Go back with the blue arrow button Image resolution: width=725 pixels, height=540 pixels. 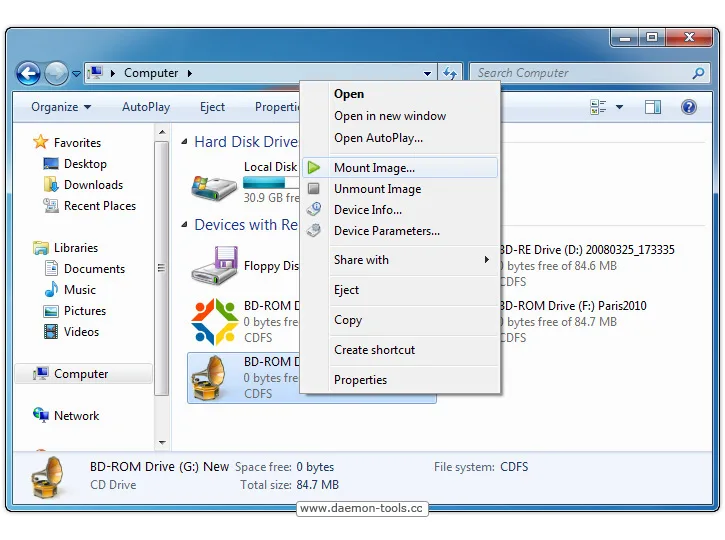coord(28,74)
